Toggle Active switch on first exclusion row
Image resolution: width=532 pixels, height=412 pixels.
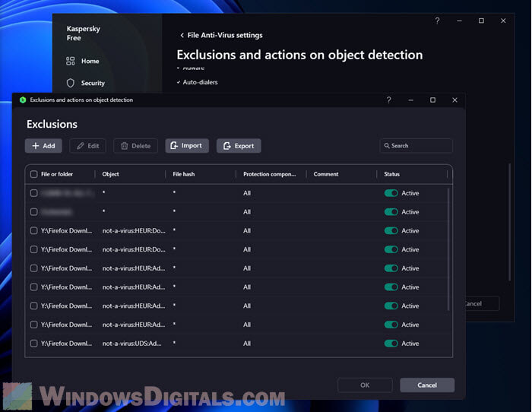(x=391, y=193)
